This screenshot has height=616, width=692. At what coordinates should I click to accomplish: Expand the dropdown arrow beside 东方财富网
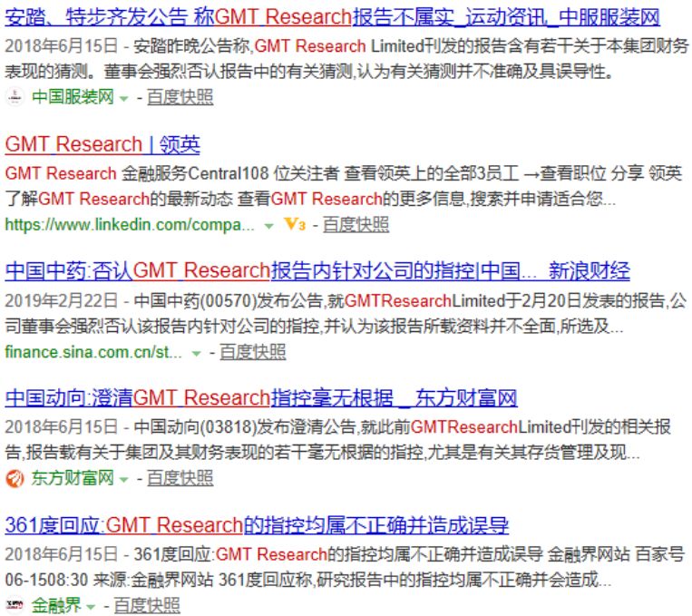click(x=124, y=480)
